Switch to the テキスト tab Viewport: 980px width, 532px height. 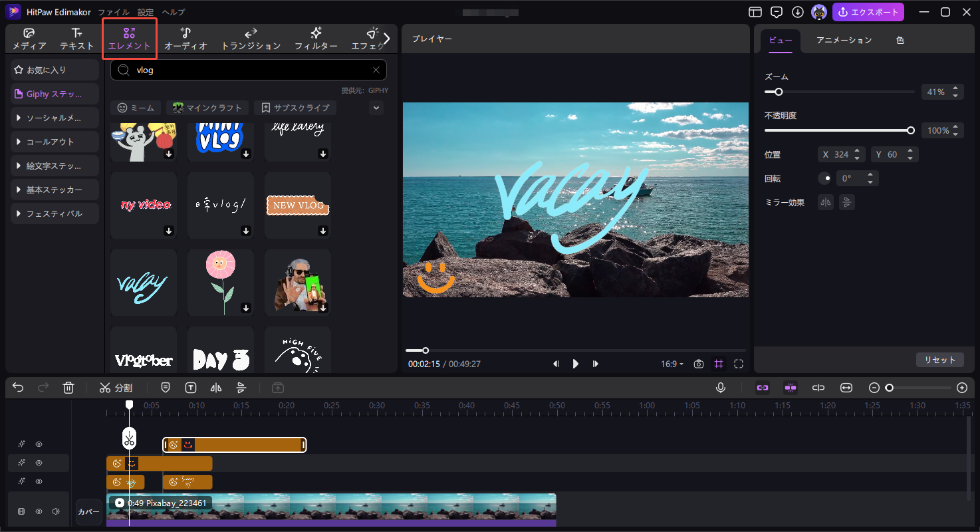click(x=77, y=39)
